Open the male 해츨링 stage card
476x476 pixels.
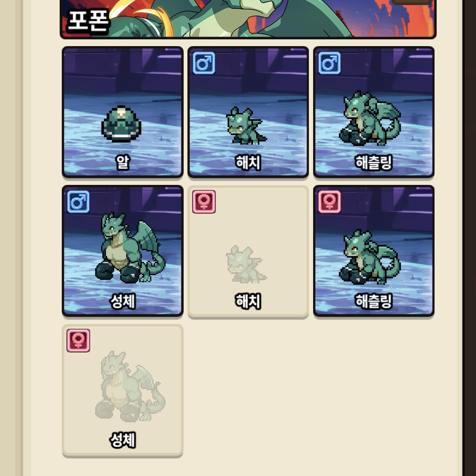[374, 112]
